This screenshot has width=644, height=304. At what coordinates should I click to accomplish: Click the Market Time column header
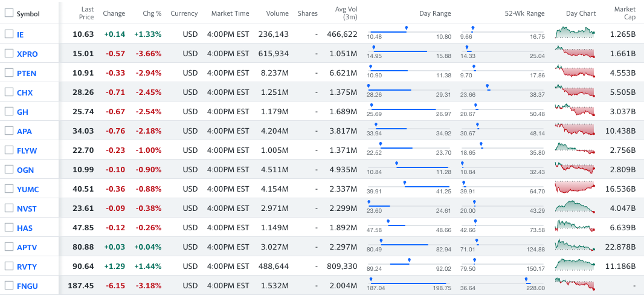[230, 13]
